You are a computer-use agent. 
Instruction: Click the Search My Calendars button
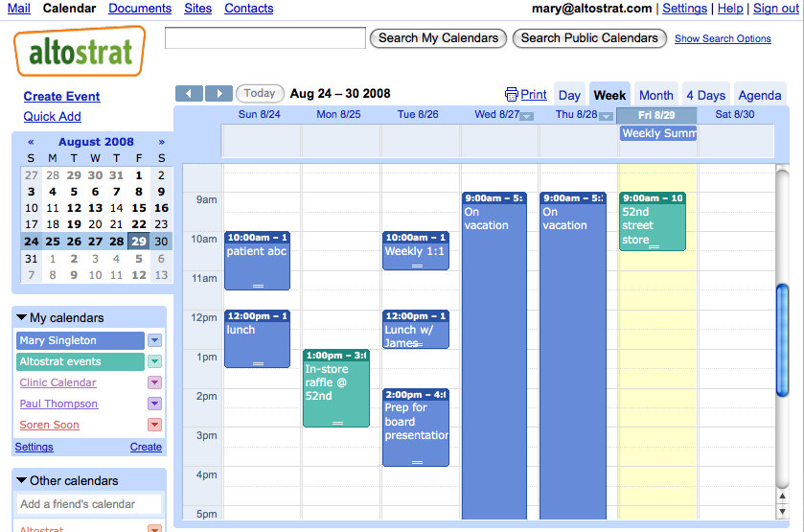438,38
